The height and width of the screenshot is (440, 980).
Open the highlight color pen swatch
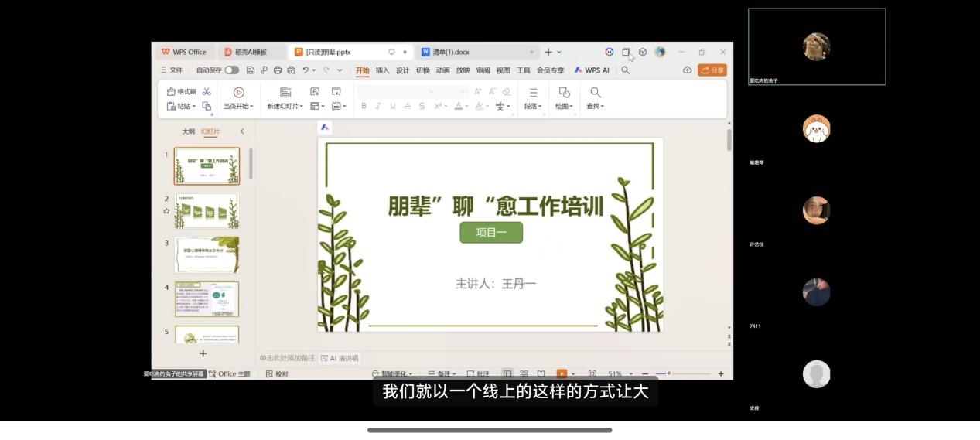[x=479, y=106]
